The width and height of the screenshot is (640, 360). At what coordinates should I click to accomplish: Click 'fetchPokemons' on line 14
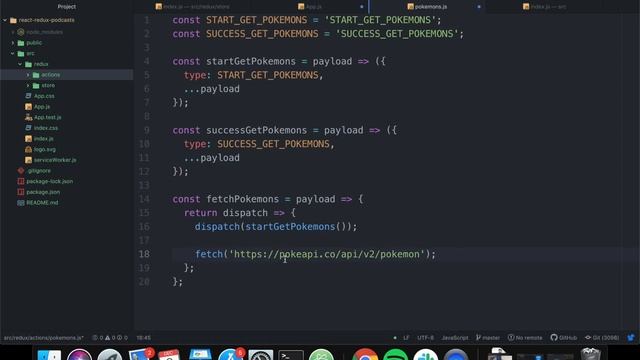point(242,199)
